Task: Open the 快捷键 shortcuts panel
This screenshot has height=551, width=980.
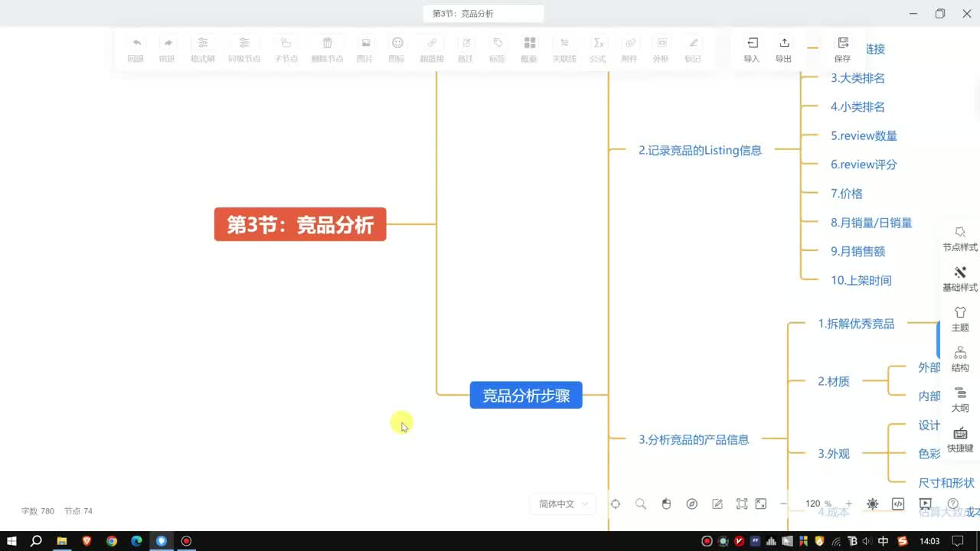Action: coord(960,439)
